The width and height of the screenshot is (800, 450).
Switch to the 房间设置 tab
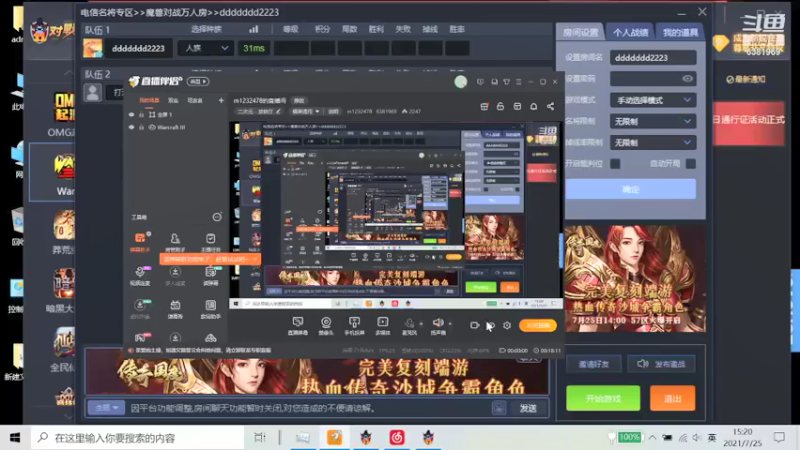(580, 33)
